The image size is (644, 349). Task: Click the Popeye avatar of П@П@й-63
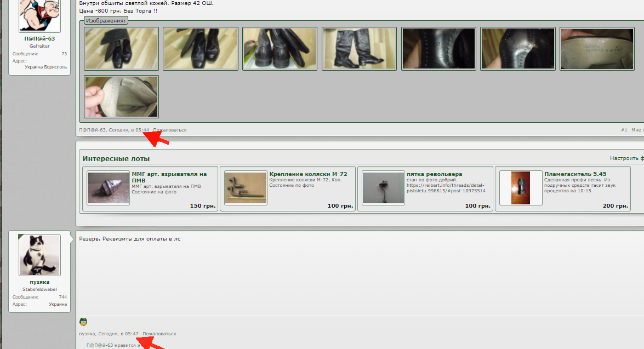coord(40,15)
